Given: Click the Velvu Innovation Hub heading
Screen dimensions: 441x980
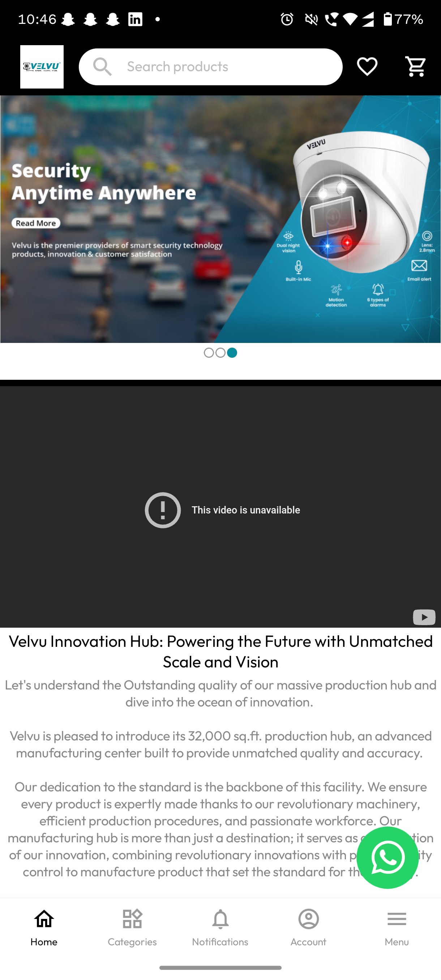Looking at the screenshot, I should [220, 651].
